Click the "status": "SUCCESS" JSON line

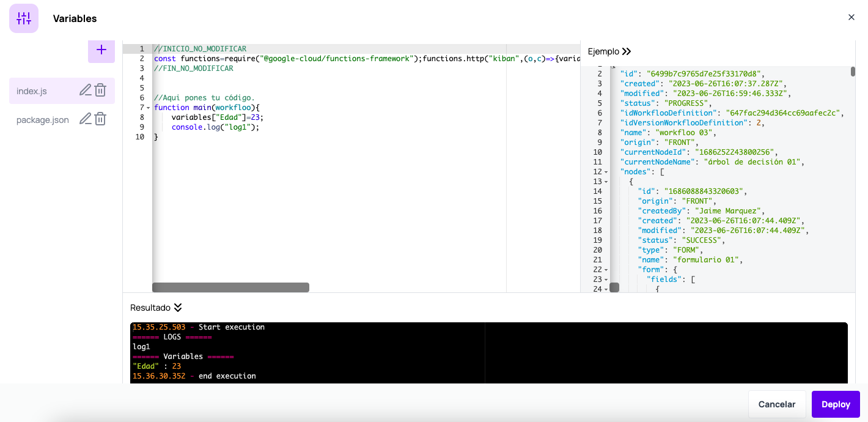682,240
